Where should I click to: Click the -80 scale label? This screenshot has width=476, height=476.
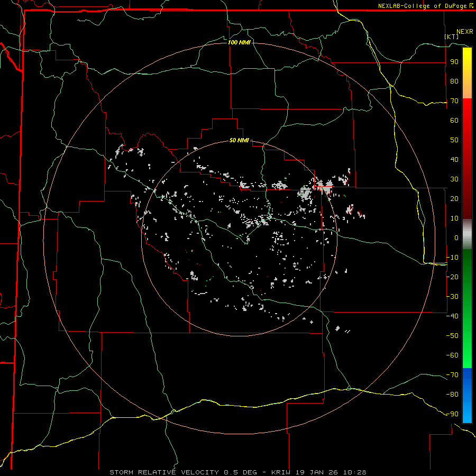[452, 395]
